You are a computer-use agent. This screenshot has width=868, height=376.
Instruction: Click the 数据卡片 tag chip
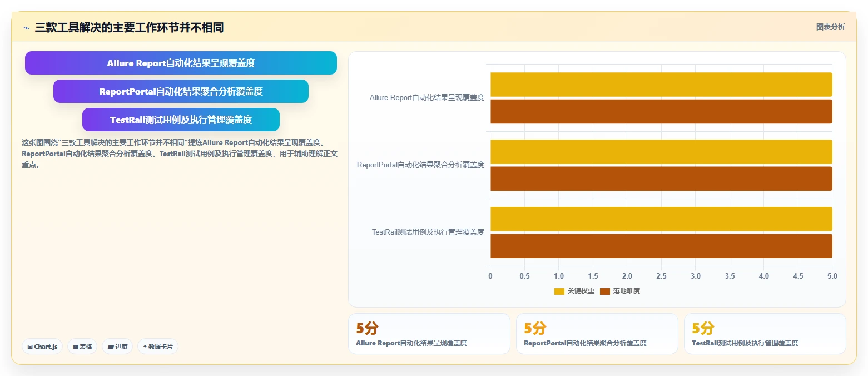(158, 347)
